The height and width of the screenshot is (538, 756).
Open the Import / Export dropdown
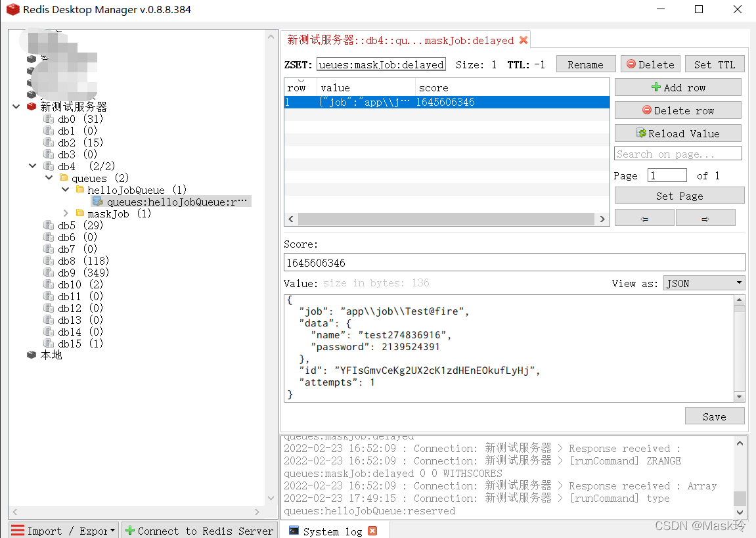[64, 531]
